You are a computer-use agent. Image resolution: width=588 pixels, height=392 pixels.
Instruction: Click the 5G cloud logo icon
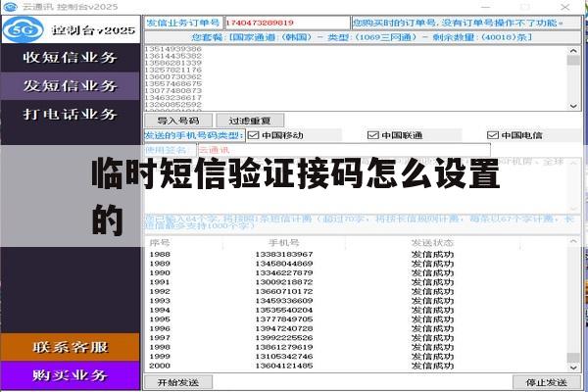pyautogui.click(x=24, y=29)
